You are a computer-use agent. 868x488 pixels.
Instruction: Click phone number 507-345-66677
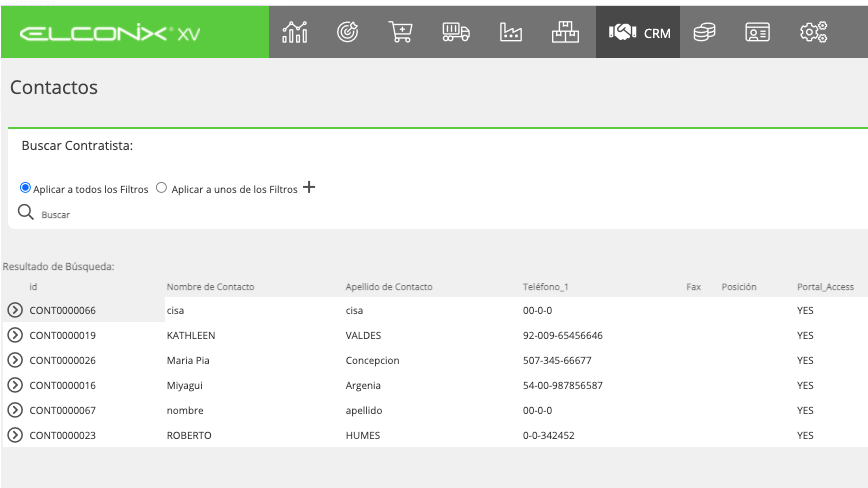coord(557,360)
